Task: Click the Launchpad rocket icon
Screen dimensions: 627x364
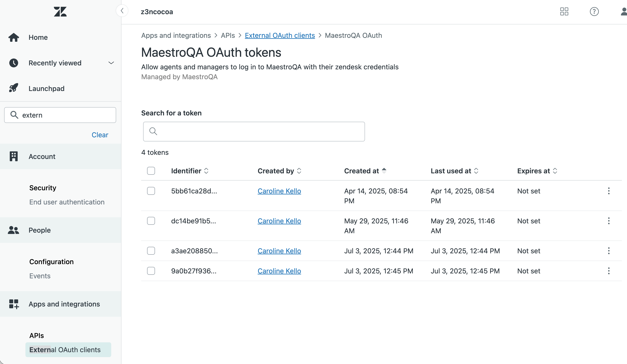Action: tap(14, 88)
